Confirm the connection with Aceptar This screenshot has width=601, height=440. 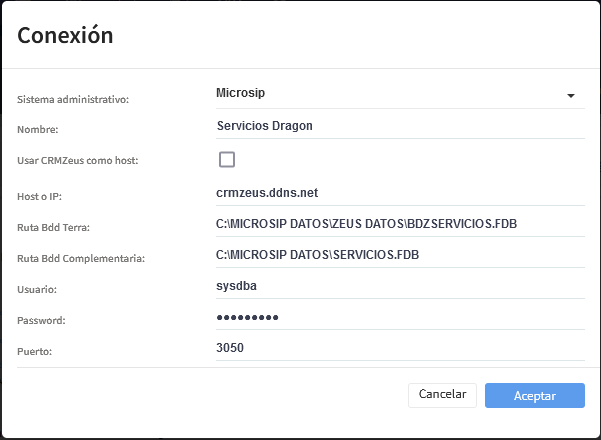[x=534, y=395]
